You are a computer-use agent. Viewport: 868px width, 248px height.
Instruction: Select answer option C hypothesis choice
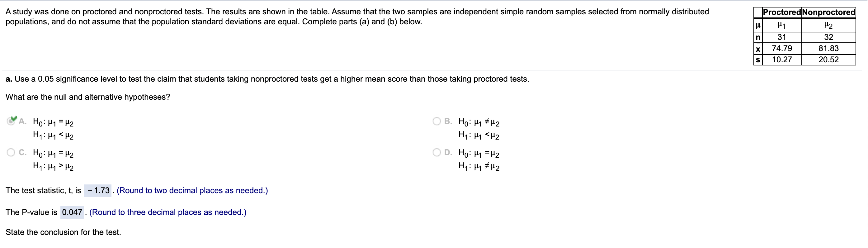[12, 153]
